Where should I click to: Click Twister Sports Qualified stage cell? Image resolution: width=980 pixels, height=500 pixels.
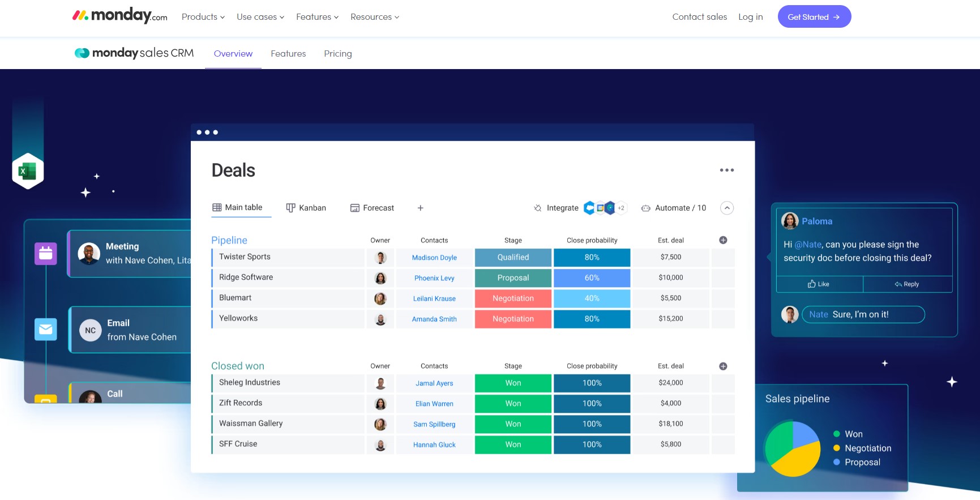(x=513, y=257)
